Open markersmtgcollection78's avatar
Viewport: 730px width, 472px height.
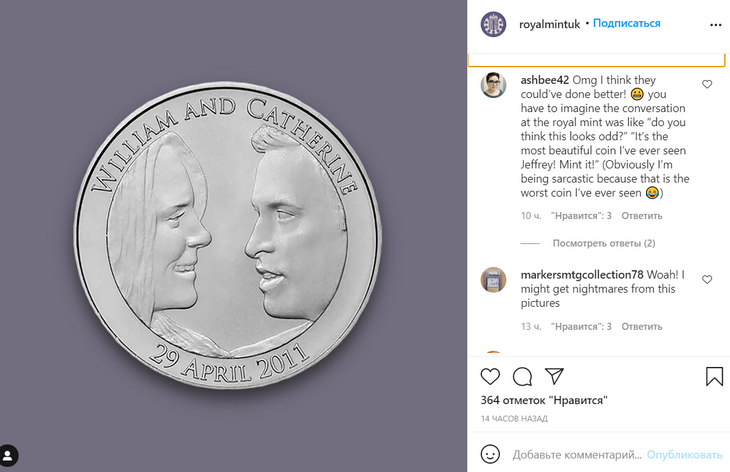tap(493, 279)
